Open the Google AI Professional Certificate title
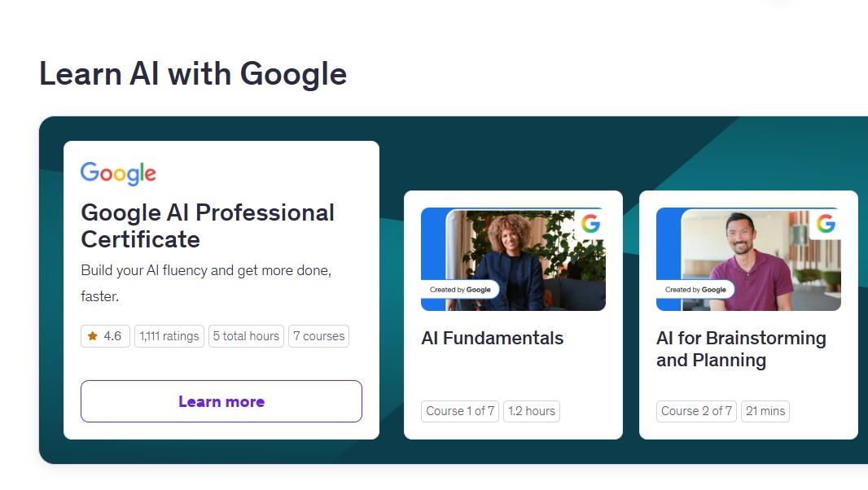Image resolution: width=868 pixels, height=490 pixels. 208,225
